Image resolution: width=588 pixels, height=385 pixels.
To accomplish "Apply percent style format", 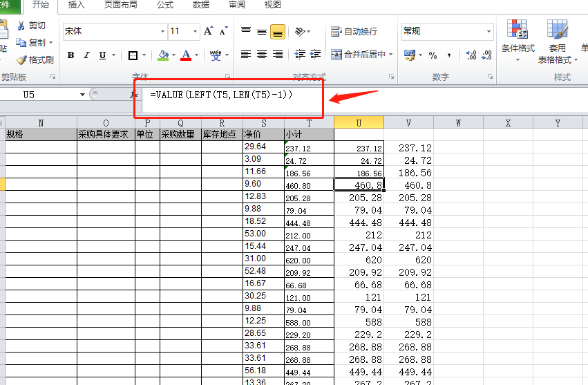I will click(433, 55).
